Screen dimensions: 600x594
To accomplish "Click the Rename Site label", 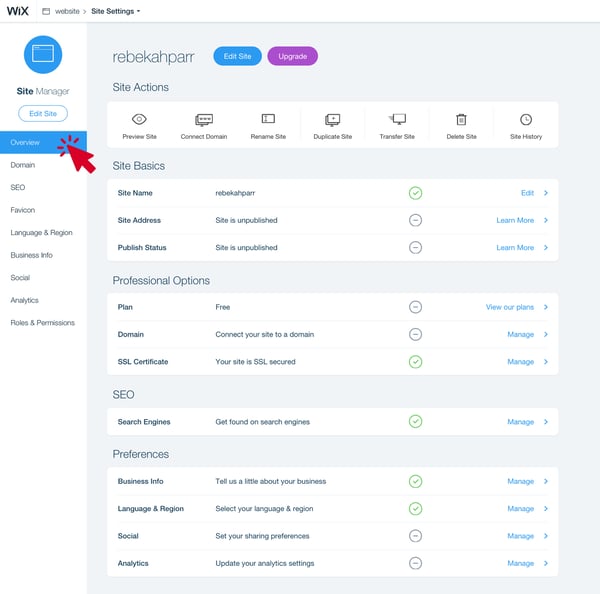I will pyautogui.click(x=268, y=137).
